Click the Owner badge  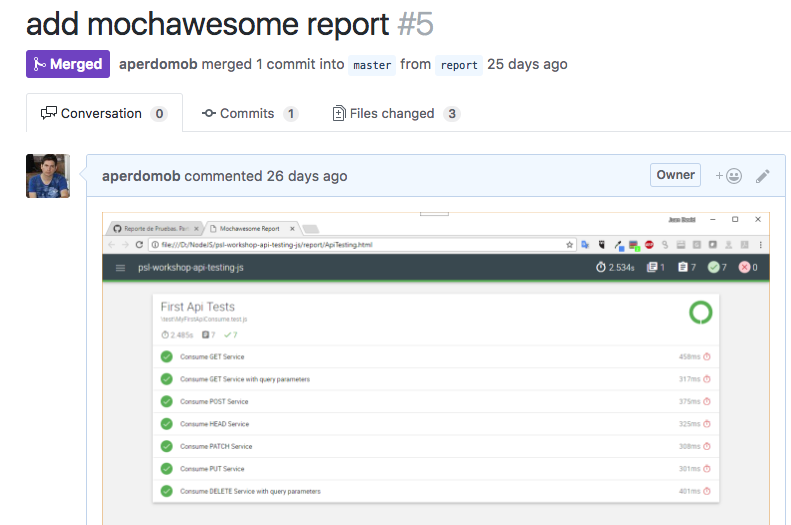click(675, 175)
